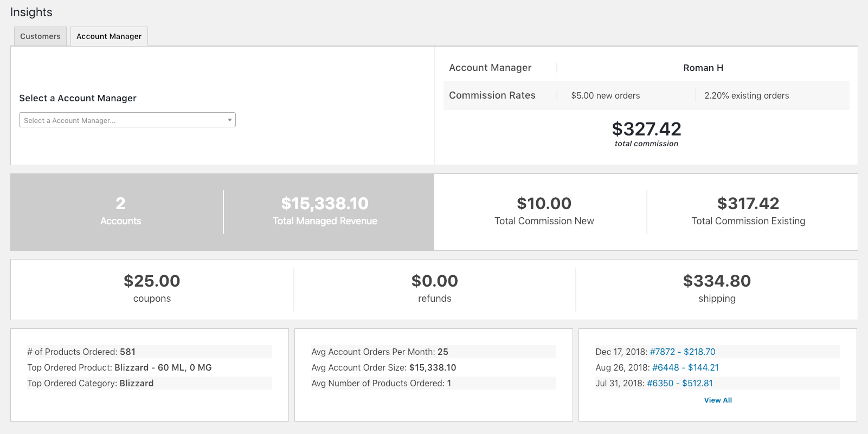Click the Select a Account Manager heading
Screen dimensions: 868x434
click(x=78, y=98)
